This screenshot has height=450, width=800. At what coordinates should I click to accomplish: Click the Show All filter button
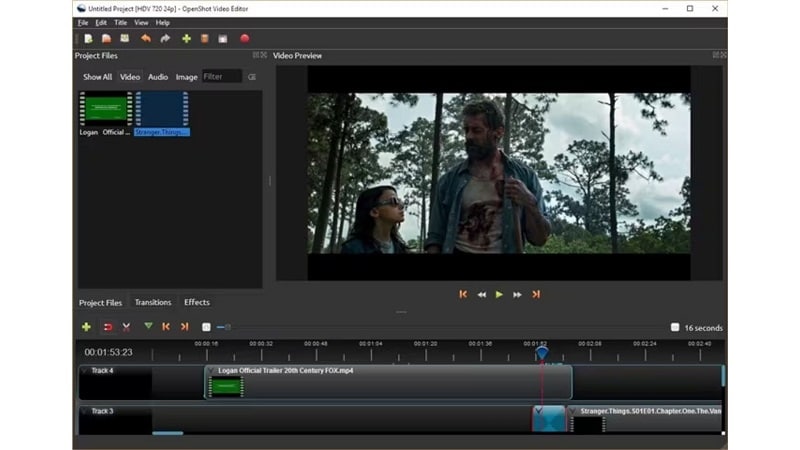pos(97,77)
